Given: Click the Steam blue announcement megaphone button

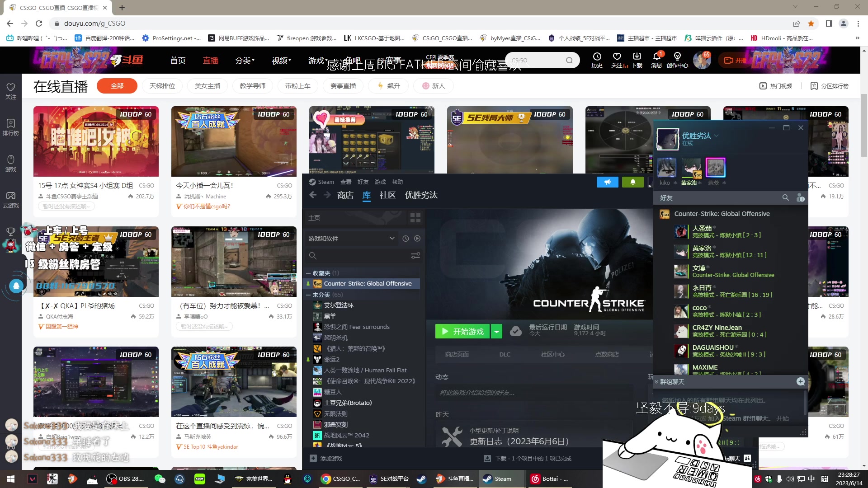Looking at the screenshot, I should [608, 182].
